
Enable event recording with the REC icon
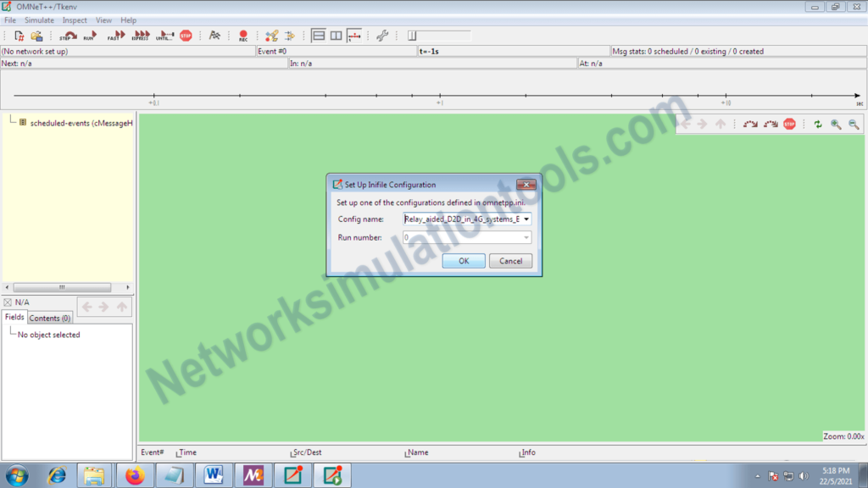coord(242,36)
